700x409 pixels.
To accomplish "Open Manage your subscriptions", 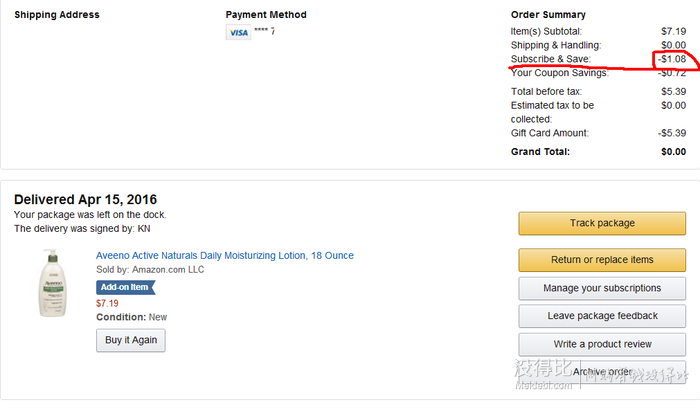I will [602, 288].
